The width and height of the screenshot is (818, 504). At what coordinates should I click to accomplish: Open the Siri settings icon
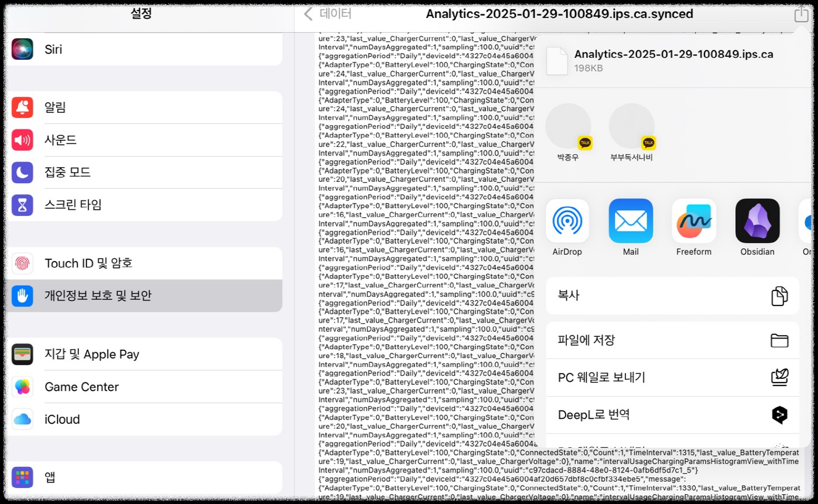23,49
